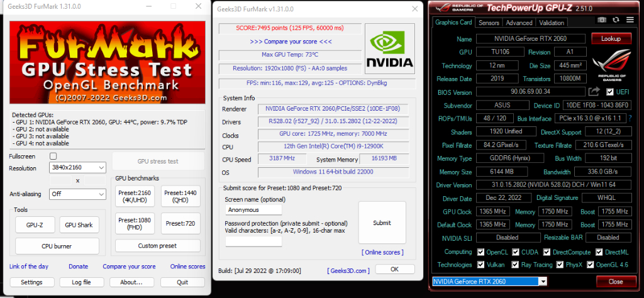The width and height of the screenshot is (644, 298).
Task: Click the custom resolution height field
Action: click(x=94, y=180)
